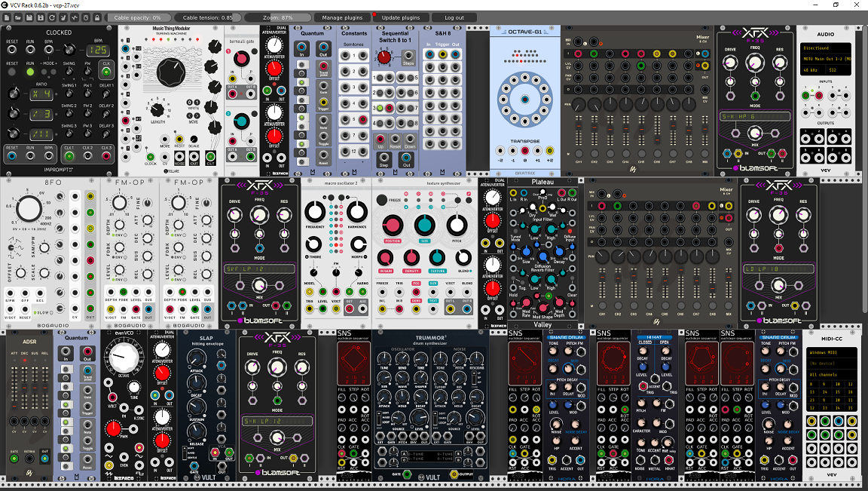Click the Revert patch circular arrow icon
The height and width of the screenshot is (491, 868).
[52, 18]
